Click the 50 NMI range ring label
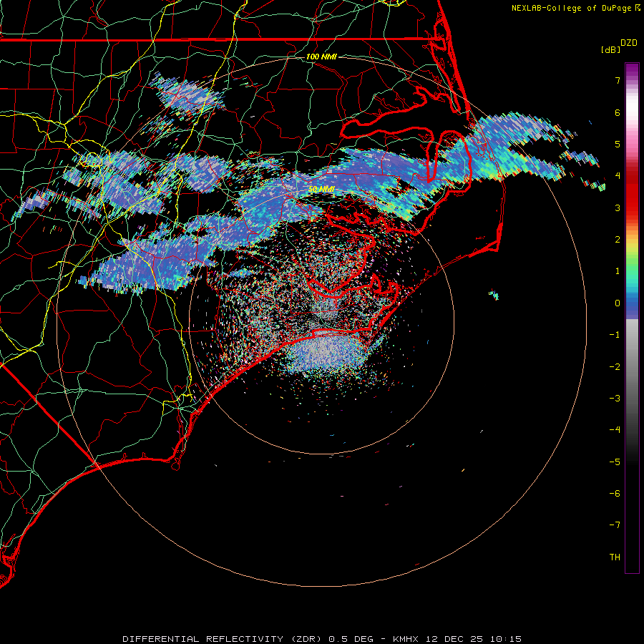 pyautogui.click(x=321, y=189)
